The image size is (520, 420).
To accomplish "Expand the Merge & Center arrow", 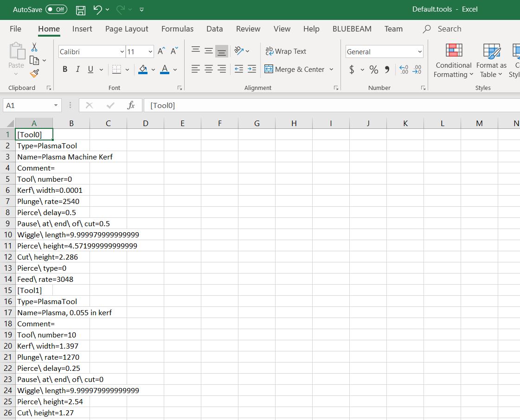I will (x=331, y=69).
